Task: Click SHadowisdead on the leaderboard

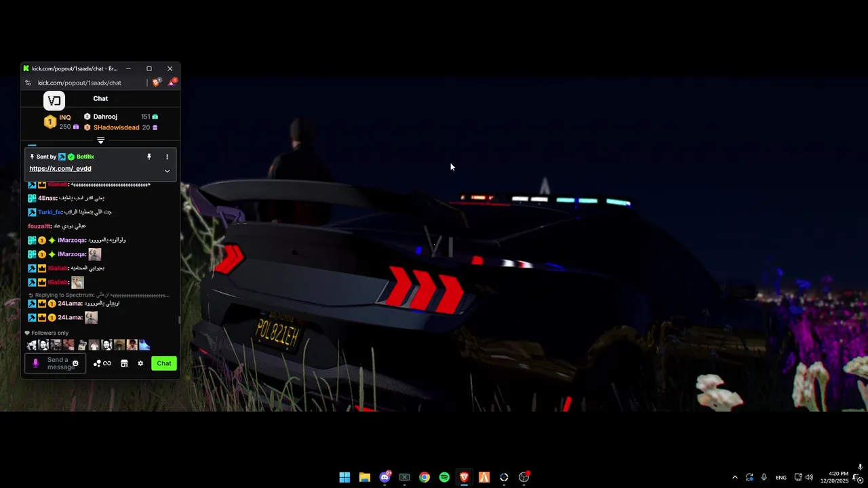Action: click(x=117, y=127)
